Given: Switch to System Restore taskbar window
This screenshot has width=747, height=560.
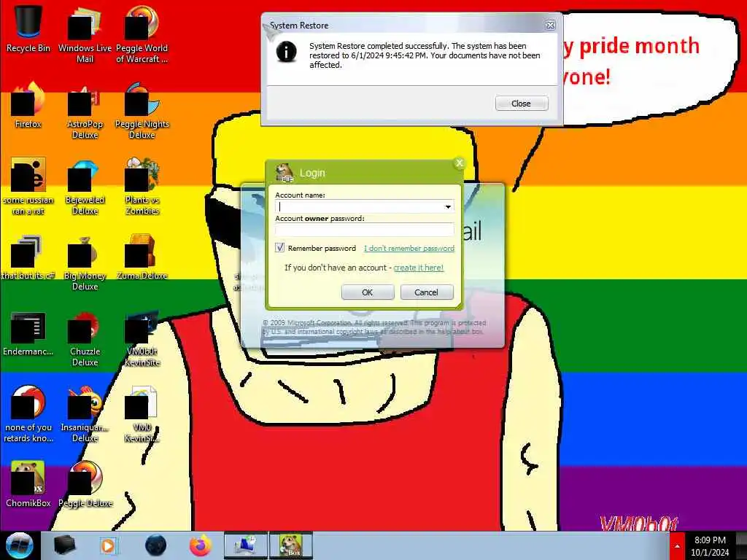Looking at the screenshot, I should [x=245, y=545].
